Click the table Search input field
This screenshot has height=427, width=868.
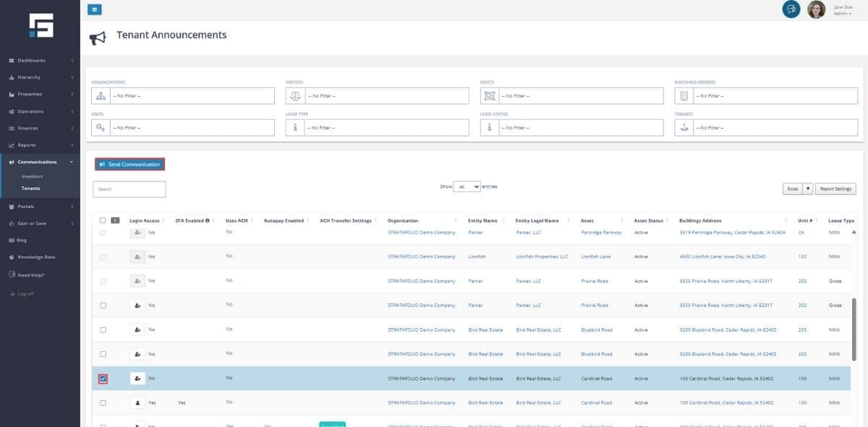pos(129,189)
